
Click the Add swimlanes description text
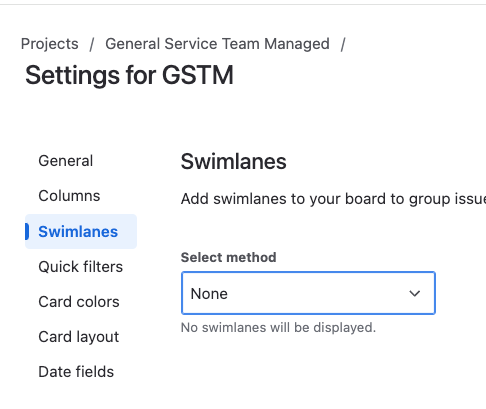(x=333, y=199)
